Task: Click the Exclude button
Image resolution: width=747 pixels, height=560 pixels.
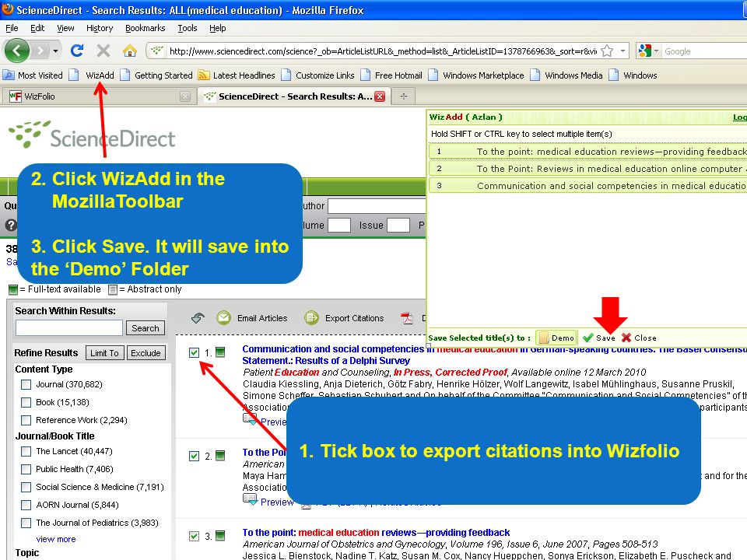Action: 146,353
